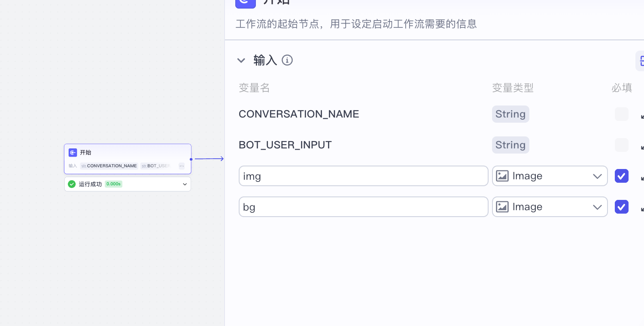
Task: Uncheck the required checkbox for img
Action: 622,176
